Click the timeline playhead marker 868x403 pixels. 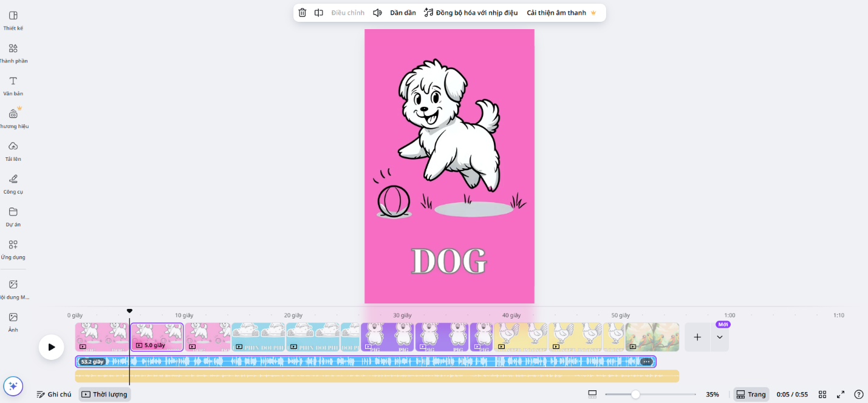click(129, 311)
